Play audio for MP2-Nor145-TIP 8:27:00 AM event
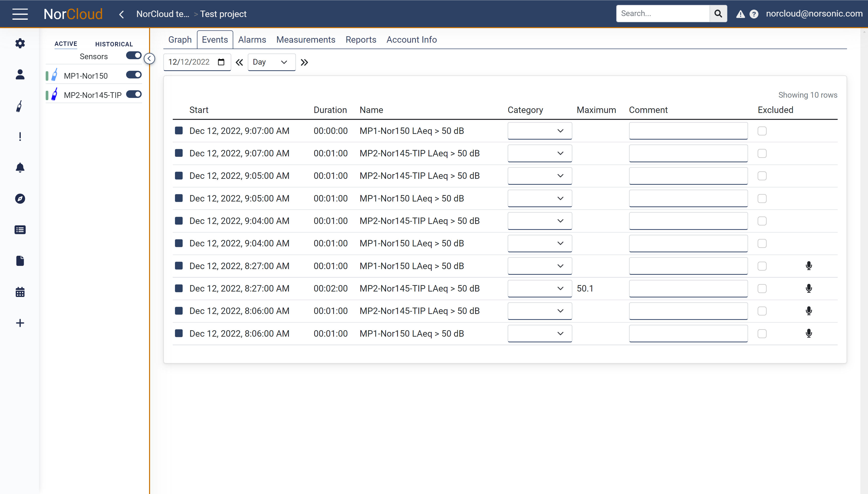Viewport: 868px width, 494px height. coord(809,288)
